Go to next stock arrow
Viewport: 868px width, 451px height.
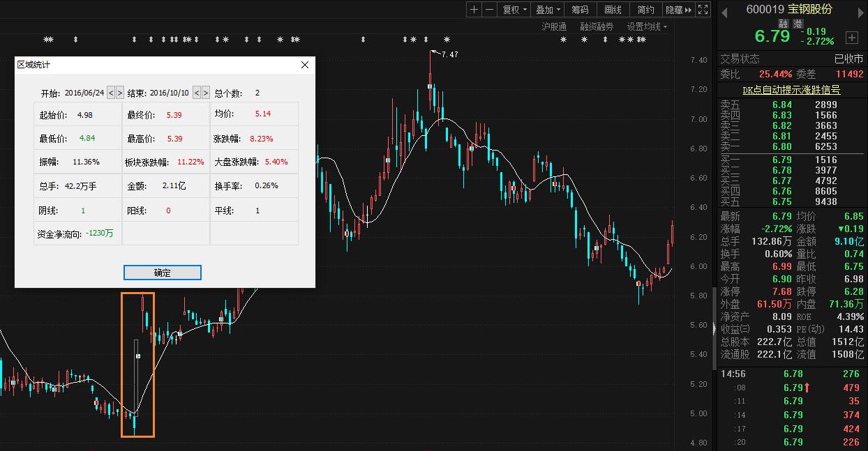[860, 12]
